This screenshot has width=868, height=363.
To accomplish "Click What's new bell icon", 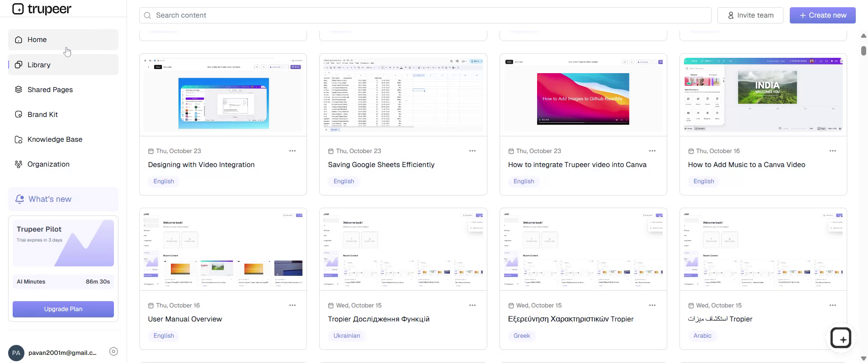I will [x=19, y=199].
